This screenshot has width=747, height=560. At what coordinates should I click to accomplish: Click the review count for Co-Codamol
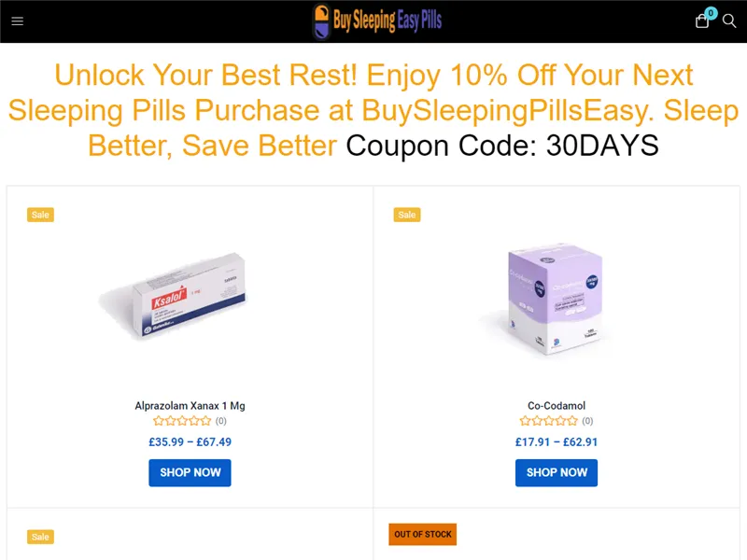tap(585, 421)
